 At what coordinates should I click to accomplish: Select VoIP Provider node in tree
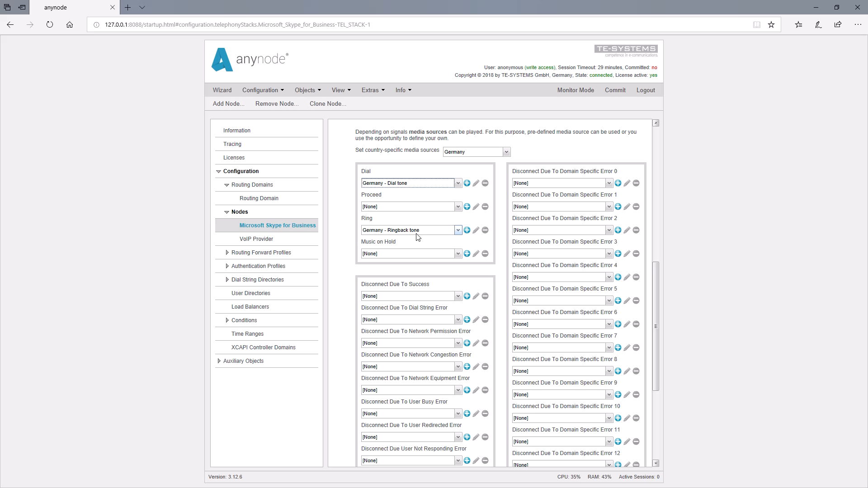click(x=256, y=239)
